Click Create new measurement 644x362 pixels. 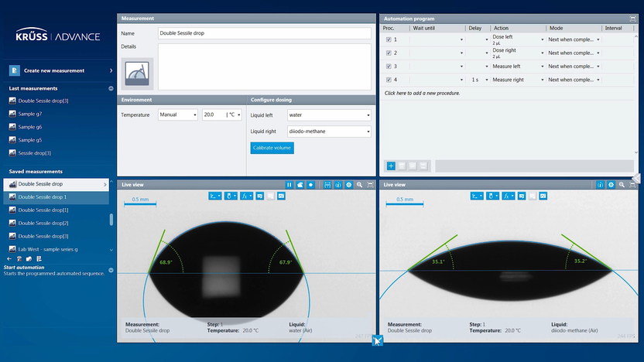(x=54, y=70)
